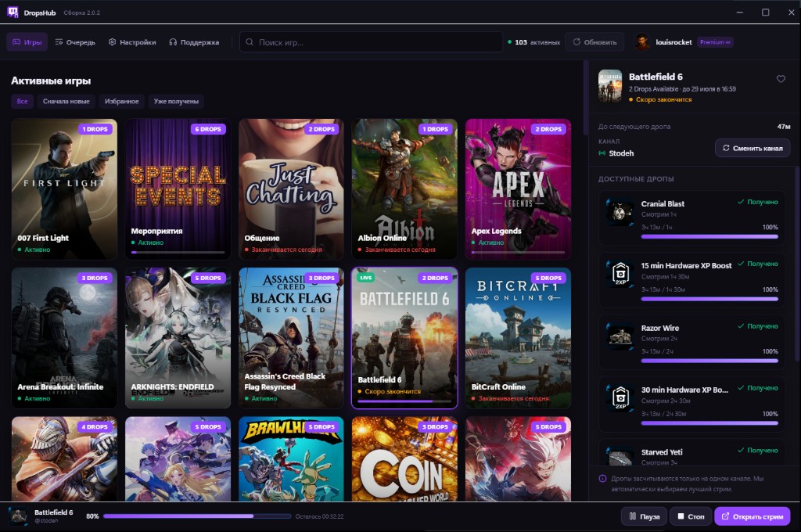Open the 007 First Light game card
The height and width of the screenshot is (532, 801).
tap(64, 189)
